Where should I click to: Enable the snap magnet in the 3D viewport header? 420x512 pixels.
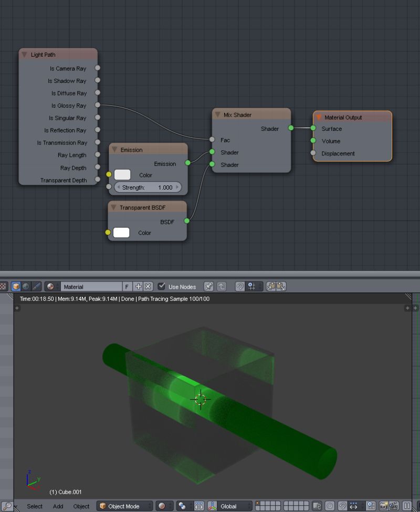[x=342, y=506]
